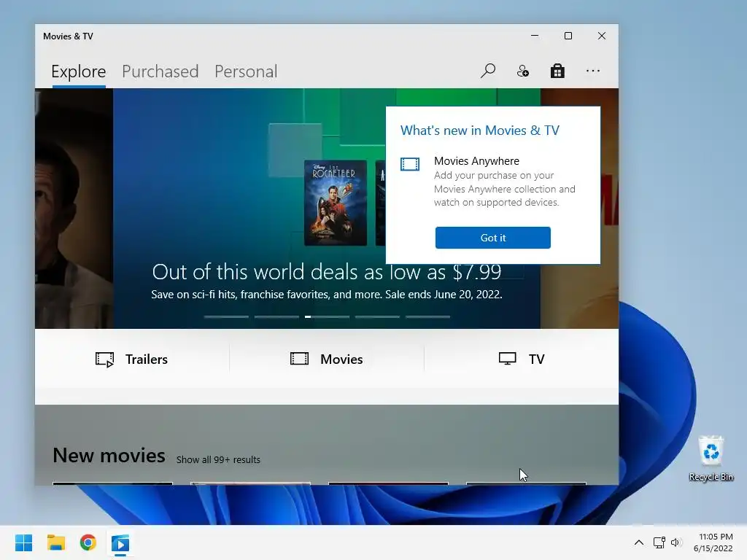Select fifth carousel page indicator
Viewport: 747px width, 560px height.
pyautogui.click(x=427, y=316)
